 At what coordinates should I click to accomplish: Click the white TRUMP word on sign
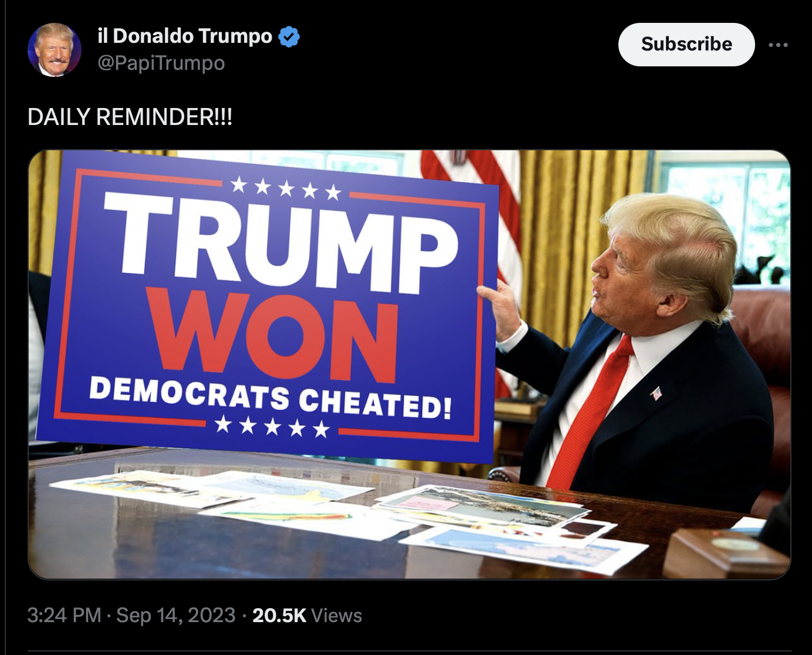[x=282, y=241]
